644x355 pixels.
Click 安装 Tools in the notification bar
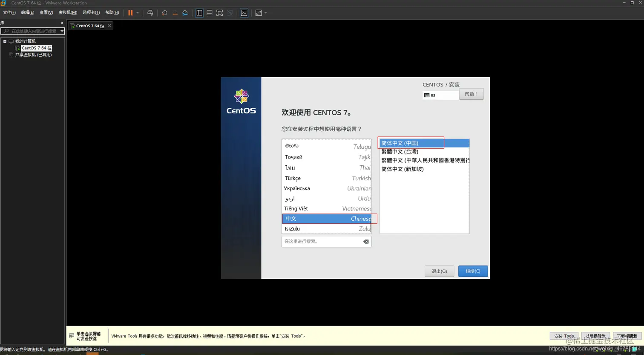point(563,336)
